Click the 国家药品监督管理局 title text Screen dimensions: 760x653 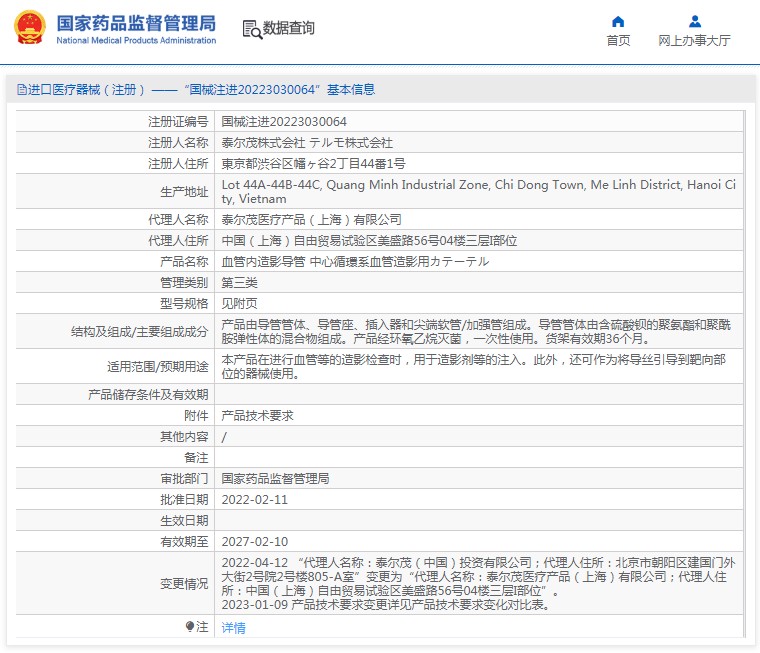[x=135, y=22]
